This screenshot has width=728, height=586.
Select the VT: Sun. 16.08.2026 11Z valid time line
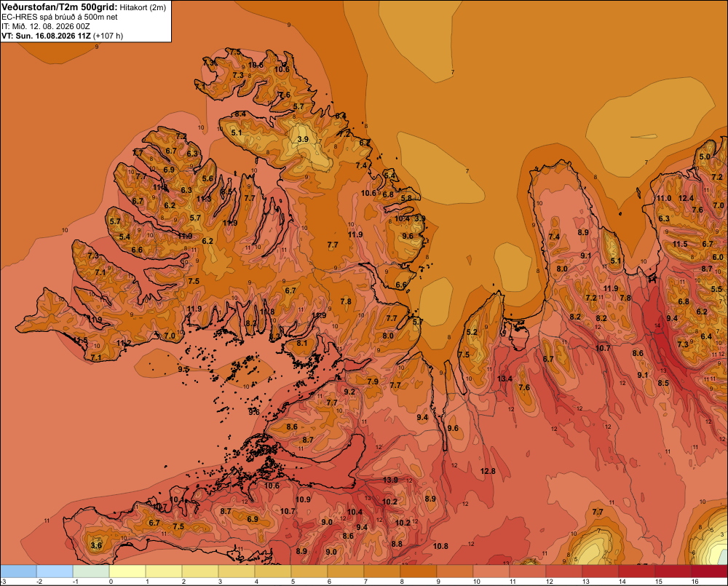coord(62,36)
